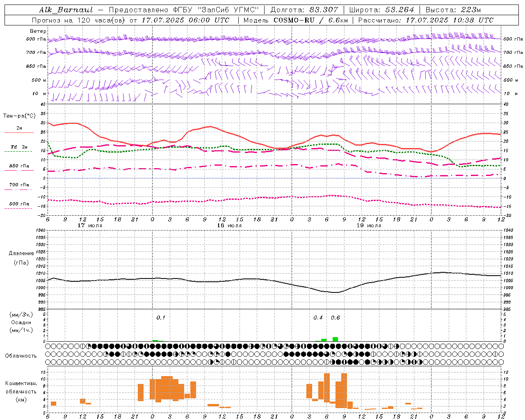Click '(км)' unit of convective cloudiness
The height and width of the screenshot is (420, 525).
tap(21, 399)
